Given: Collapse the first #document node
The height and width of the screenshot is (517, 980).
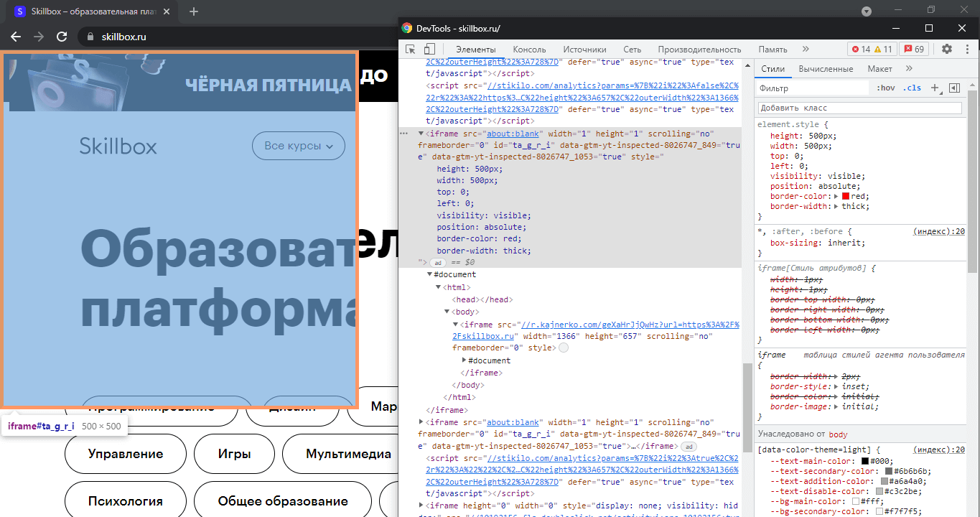Looking at the screenshot, I should pos(430,274).
